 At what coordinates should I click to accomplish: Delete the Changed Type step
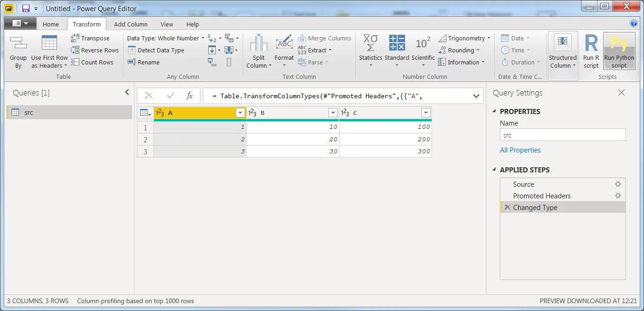tap(507, 207)
